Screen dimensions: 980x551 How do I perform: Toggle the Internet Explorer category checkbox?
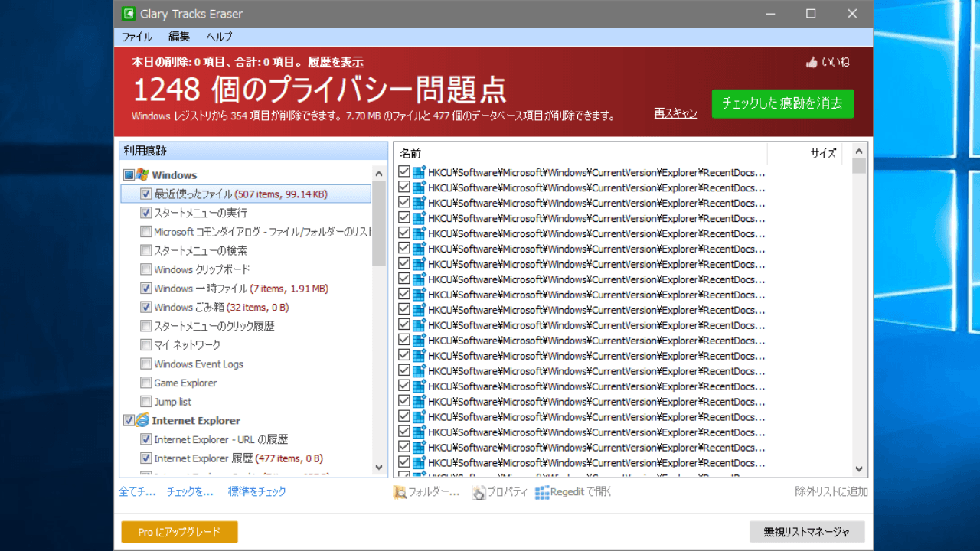pyautogui.click(x=129, y=420)
